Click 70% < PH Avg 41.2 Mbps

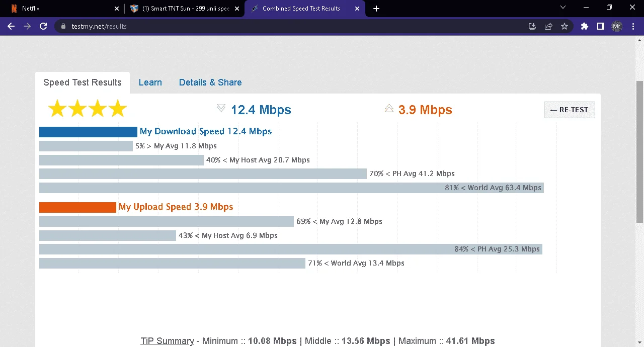[412, 173]
